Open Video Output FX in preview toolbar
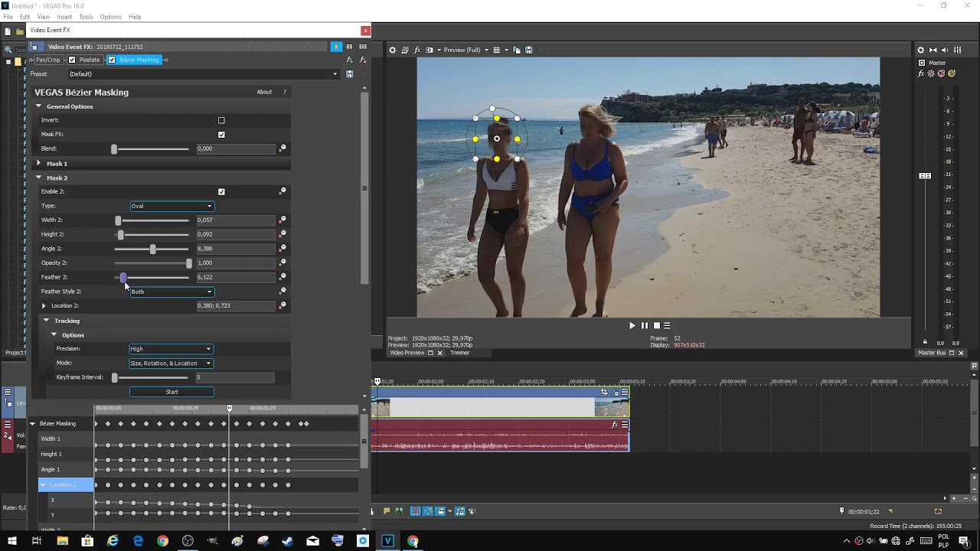 [417, 50]
